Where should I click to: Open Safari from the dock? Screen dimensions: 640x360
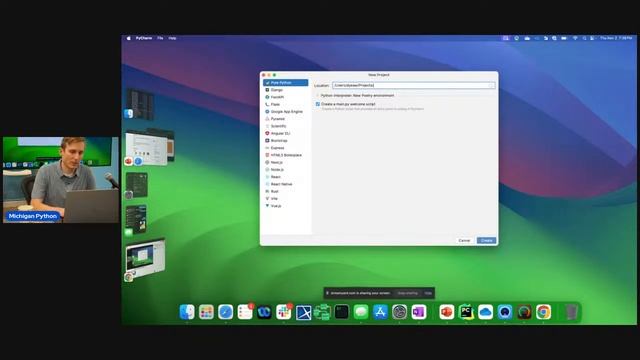tap(225, 312)
